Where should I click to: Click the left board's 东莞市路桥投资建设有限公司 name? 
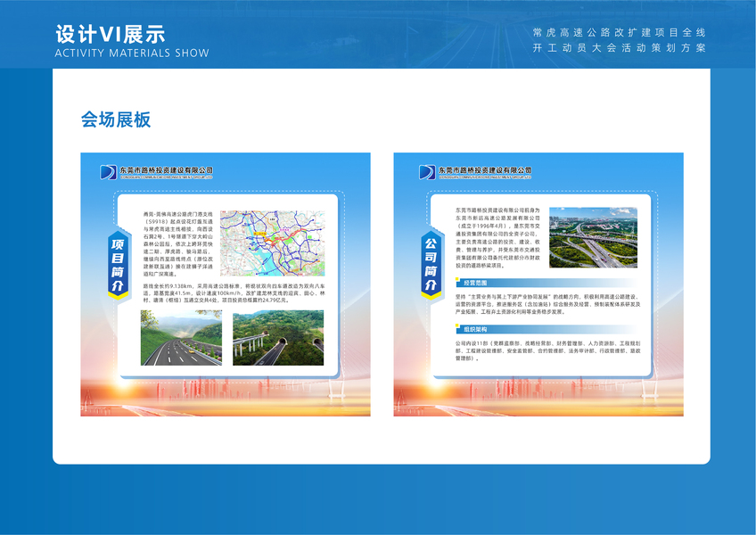(x=167, y=170)
